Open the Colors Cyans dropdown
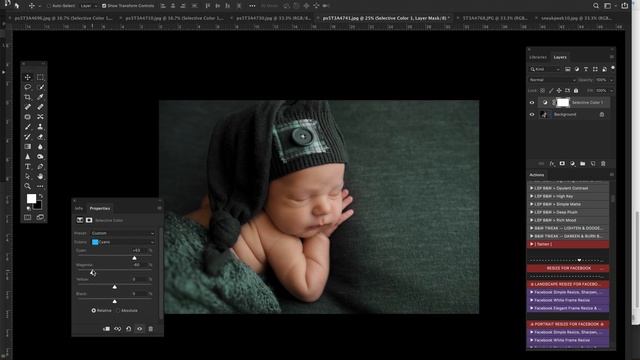 [122, 242]
